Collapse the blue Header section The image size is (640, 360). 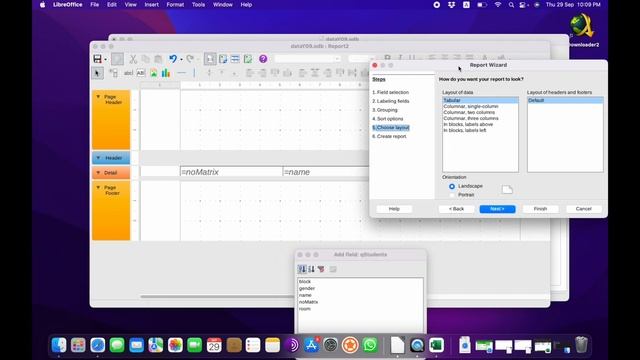pos(98,158)
